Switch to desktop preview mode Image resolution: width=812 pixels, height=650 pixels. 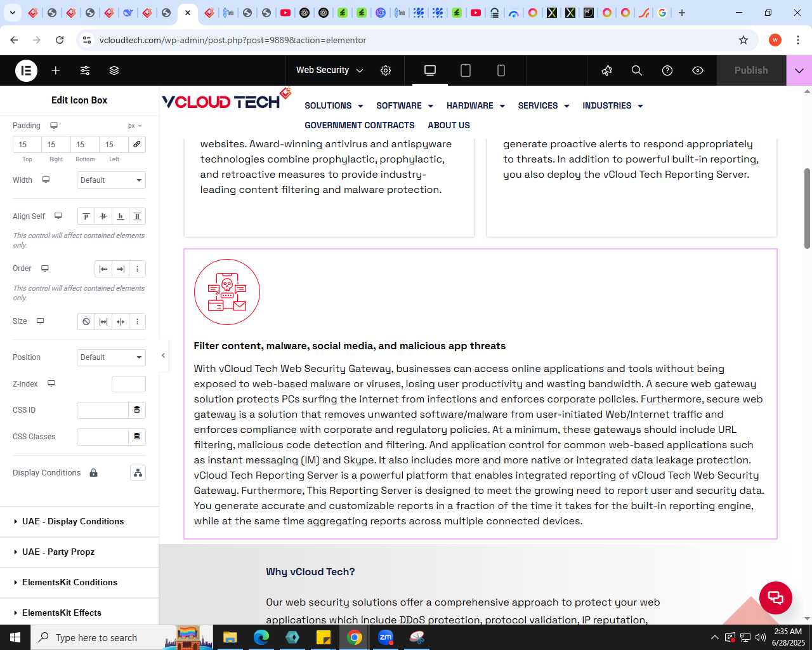pos(430,70)
